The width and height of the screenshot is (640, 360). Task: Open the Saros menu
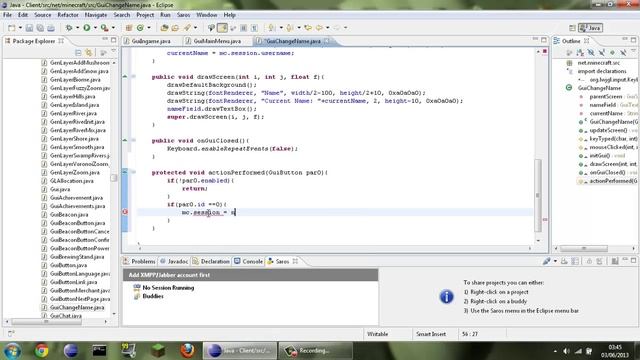[183, 15]
